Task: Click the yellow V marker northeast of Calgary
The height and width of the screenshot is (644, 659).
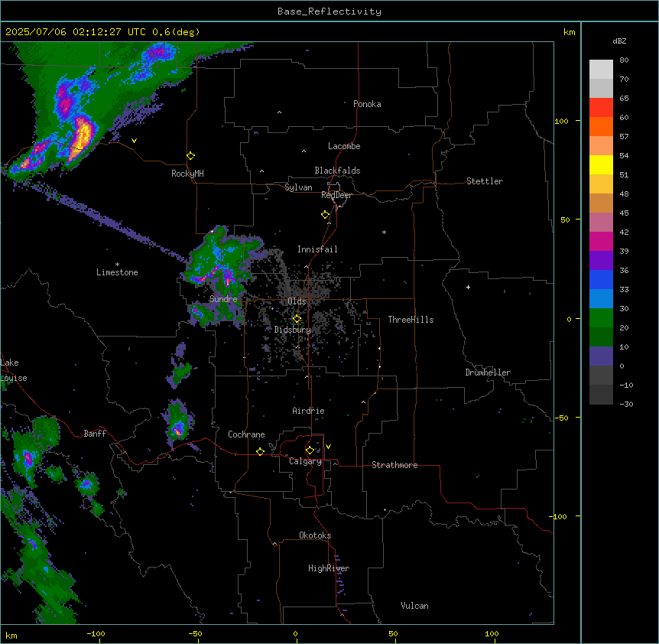Action: (328, 447)
